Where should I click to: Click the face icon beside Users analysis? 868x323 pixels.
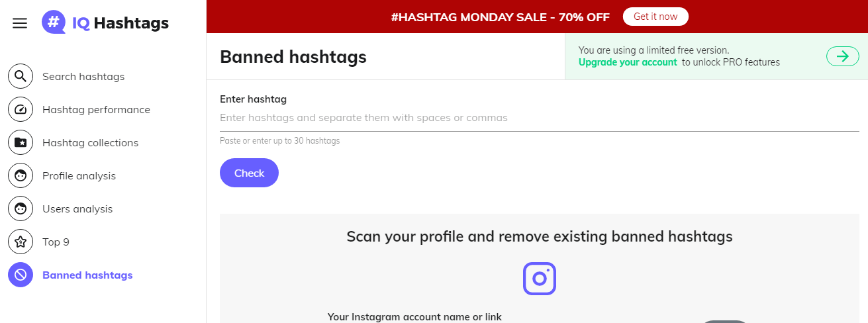[x=21, y=209]
